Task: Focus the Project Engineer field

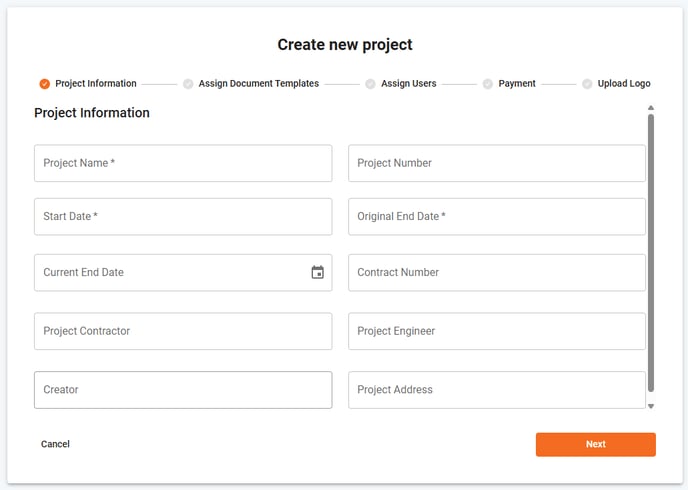Action: coord(497,331)
